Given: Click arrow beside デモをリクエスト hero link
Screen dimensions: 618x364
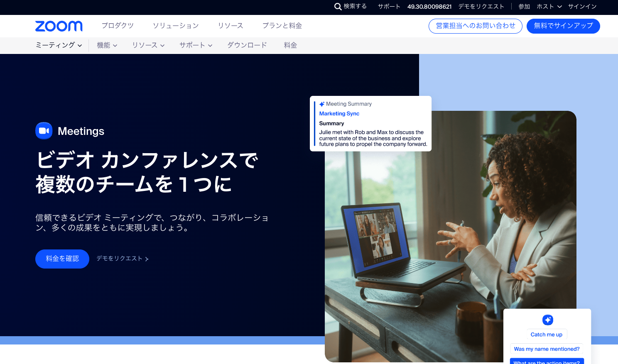Looking at the screenshot, I should (147, 259).
